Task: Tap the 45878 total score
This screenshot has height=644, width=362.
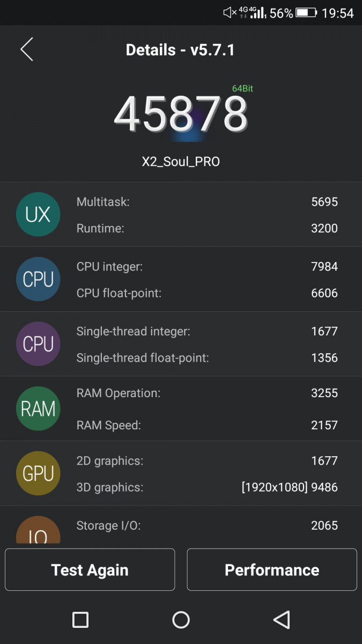Action: click(181, 114)
